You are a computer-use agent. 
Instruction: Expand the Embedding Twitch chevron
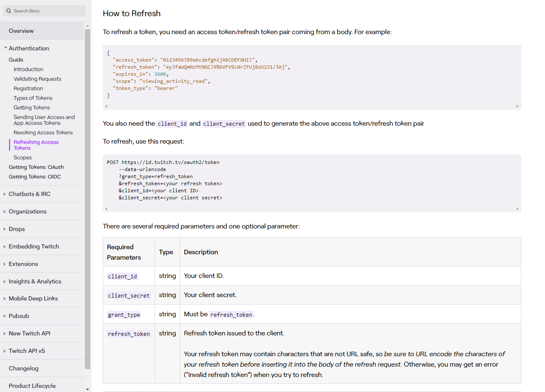(x=5, y=246)
